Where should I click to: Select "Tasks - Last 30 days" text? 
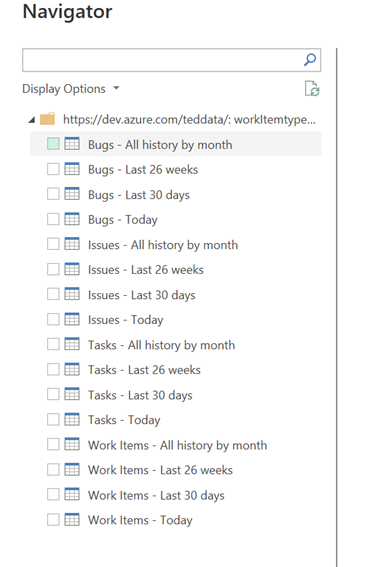(140, 395)
